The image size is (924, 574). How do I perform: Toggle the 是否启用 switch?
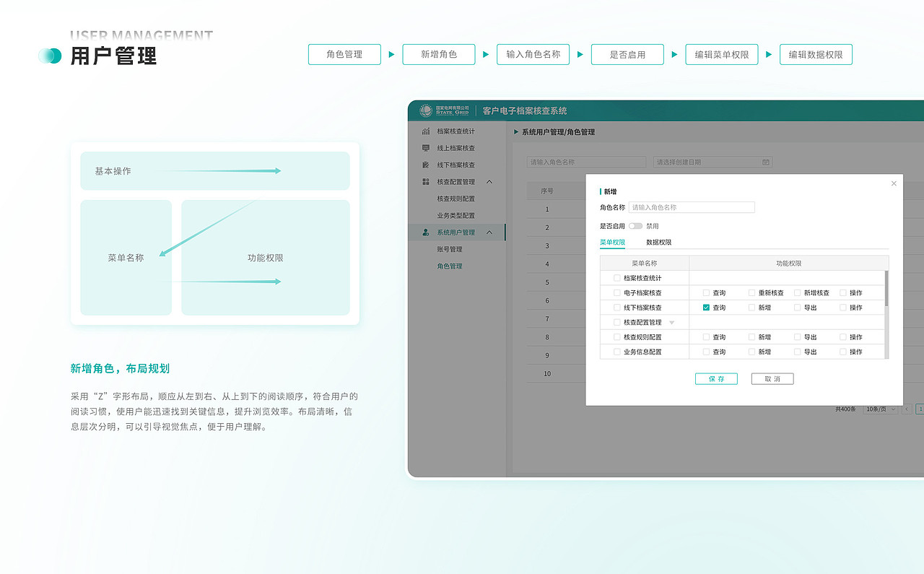click(635, 226)
